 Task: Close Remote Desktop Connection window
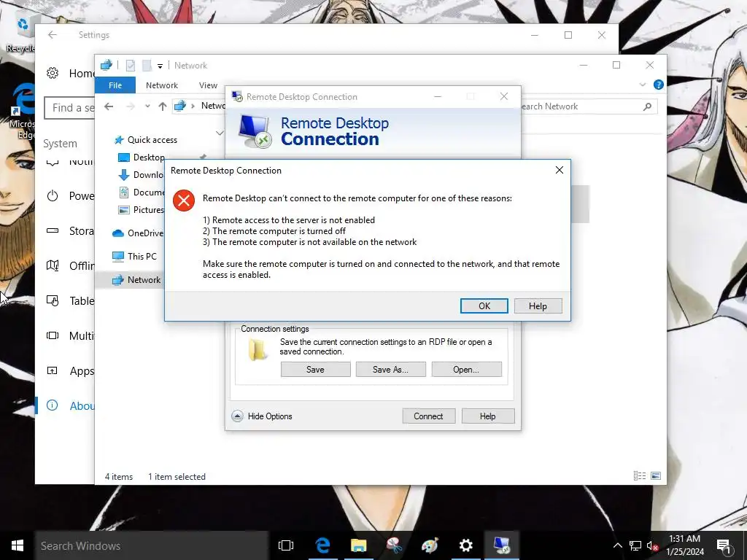pyautogui.click(x=504, y=96)
